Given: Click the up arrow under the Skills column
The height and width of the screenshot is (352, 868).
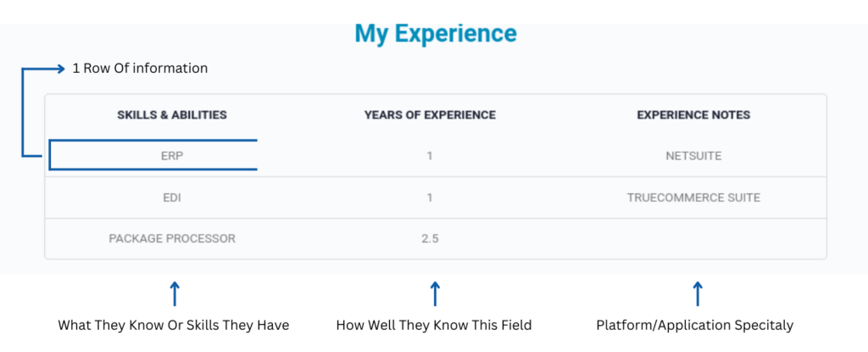Looking at the screenshot, I should 175,293.
